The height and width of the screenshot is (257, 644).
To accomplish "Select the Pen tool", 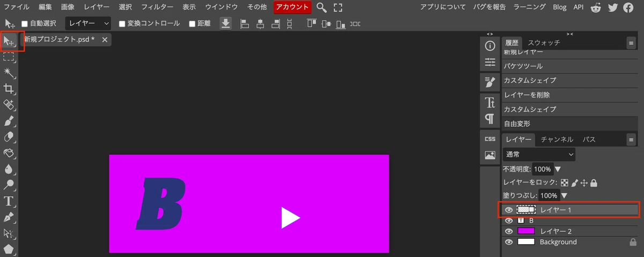I will [9, 218].
